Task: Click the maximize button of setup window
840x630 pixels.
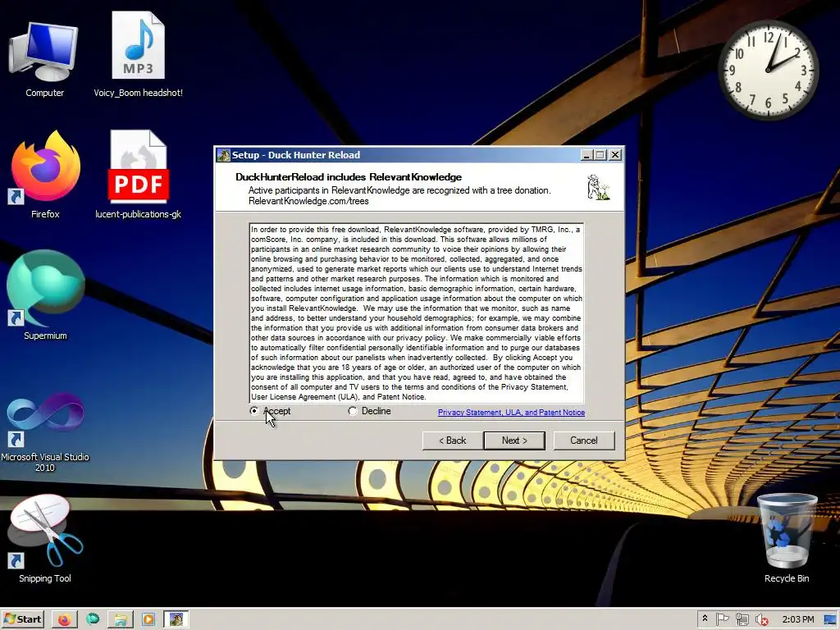Action: pos(600,155)
